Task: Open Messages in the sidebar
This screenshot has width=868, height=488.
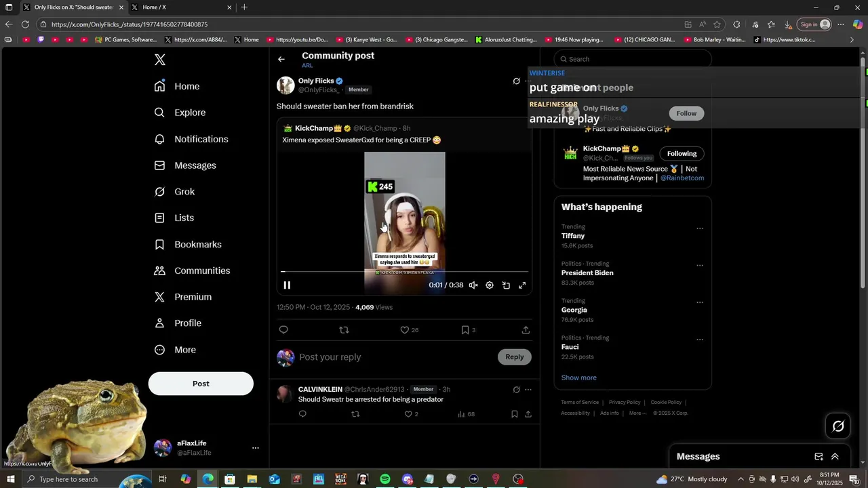Action: point(185,165)
